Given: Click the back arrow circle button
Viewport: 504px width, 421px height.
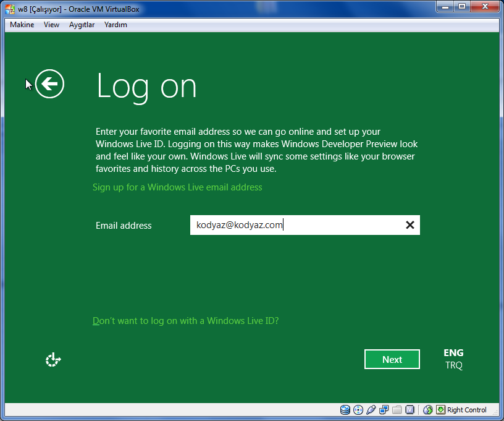Looking at the screenshot, I should (49, 84).
